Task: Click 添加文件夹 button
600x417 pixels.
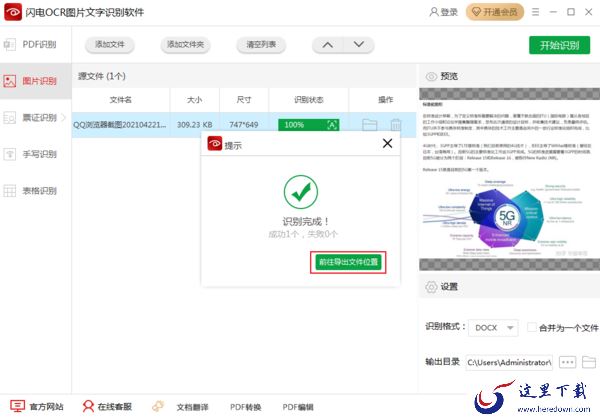Action: coord(185,45)
